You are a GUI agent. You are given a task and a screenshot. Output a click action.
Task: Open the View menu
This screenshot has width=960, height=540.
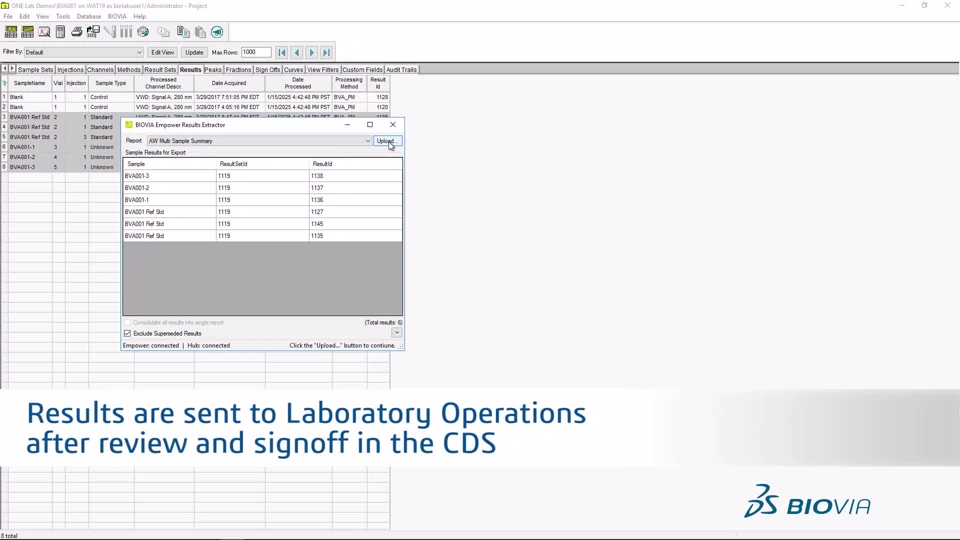42,17
